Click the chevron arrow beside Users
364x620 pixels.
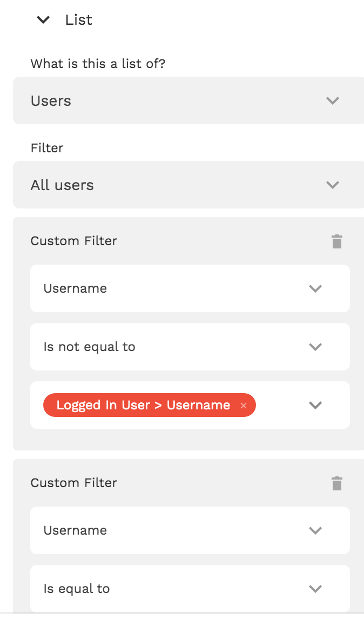(x=333, y=101)
